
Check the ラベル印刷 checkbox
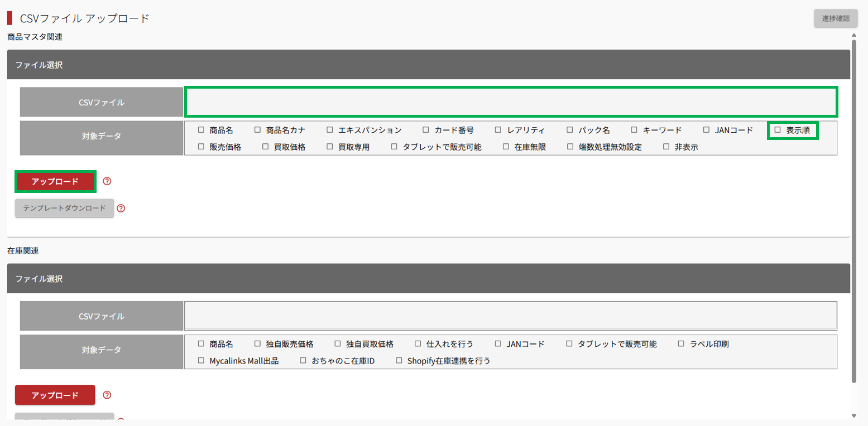tap(682, 344)
